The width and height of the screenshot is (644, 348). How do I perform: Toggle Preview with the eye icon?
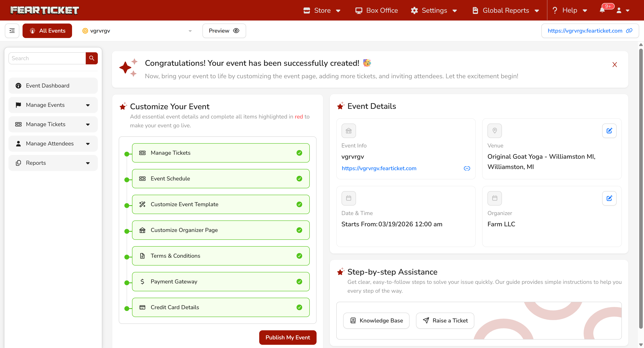(236, 31)
